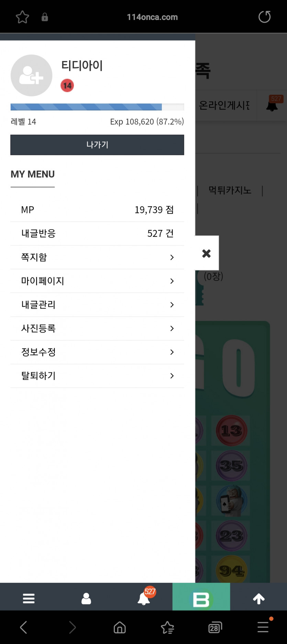Jump to top with the up arrow icon

(x=259, y=599)
